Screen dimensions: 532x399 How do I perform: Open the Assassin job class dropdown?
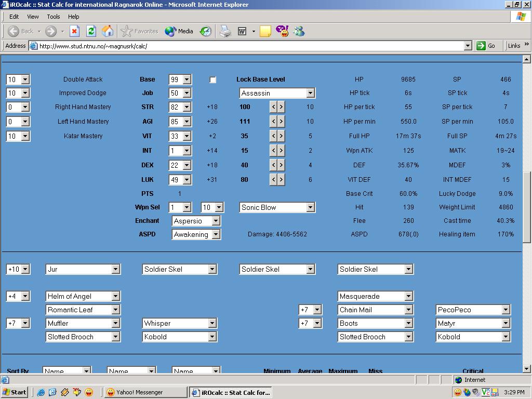[310, 93]
